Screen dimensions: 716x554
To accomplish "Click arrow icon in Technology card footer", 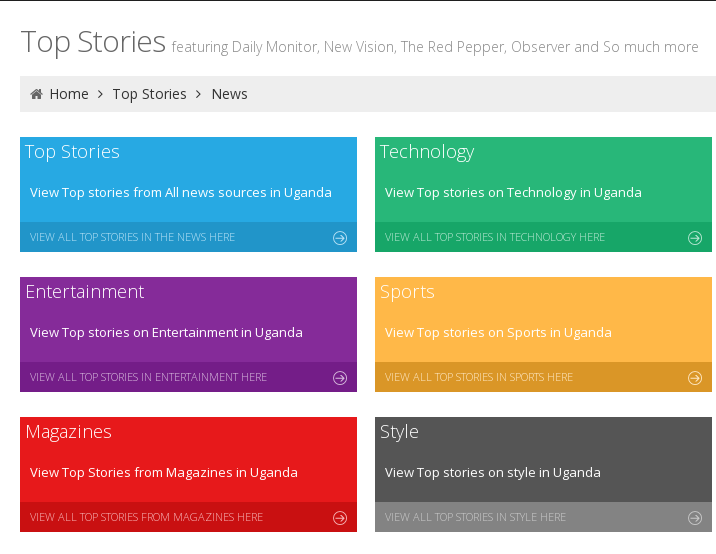I will pos(695,237).
